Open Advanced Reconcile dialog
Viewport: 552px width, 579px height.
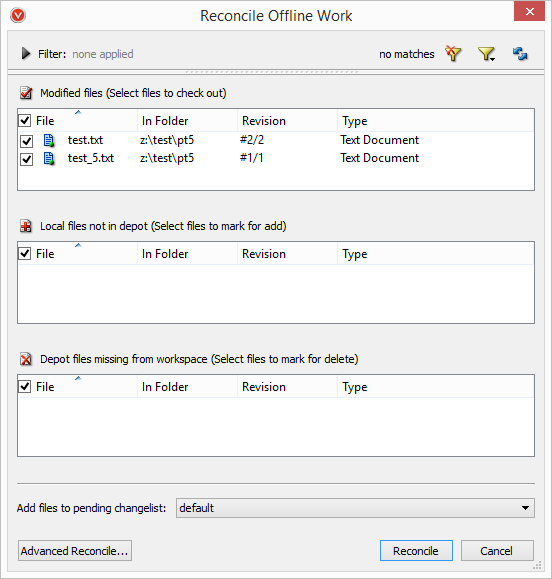coord(75,551)
